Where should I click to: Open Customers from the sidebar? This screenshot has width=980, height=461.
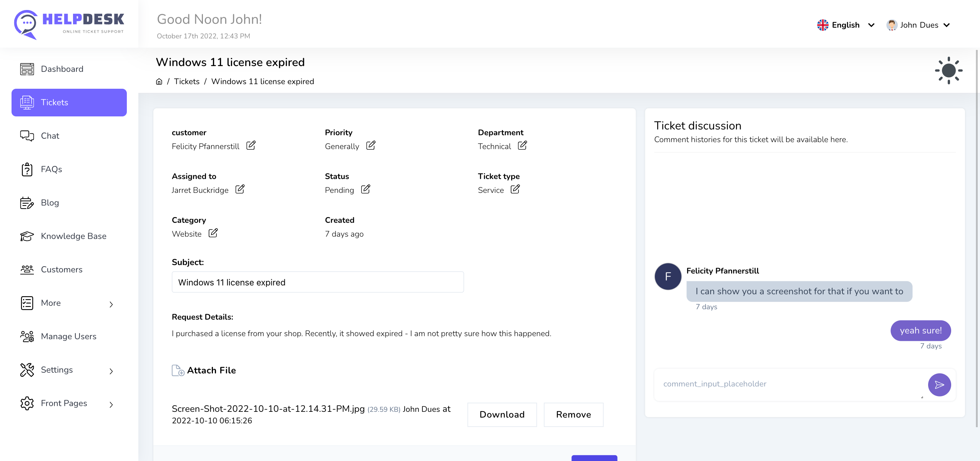pyautogui.click(x=69, y=270)
